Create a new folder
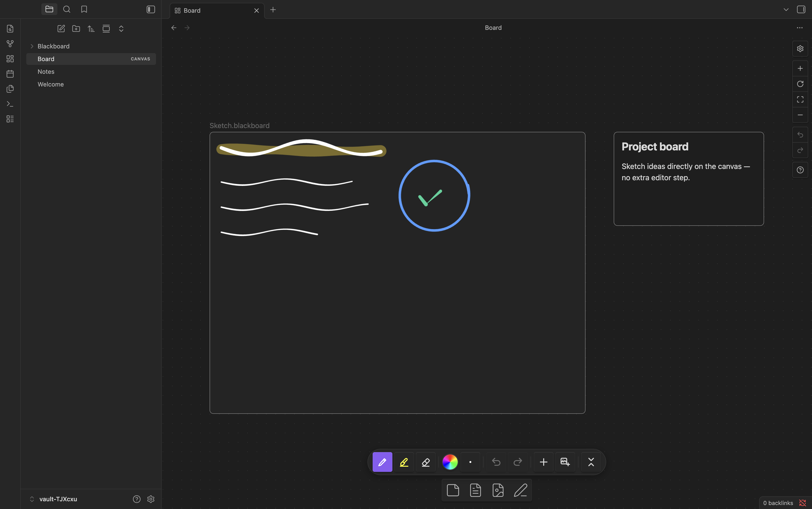812x509 pixels. (76, 29)
